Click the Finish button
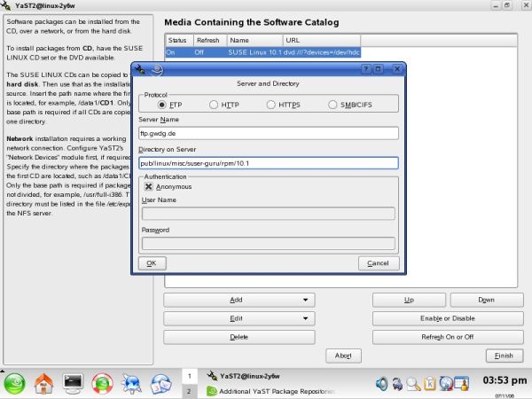This screenshot has width=532, height=399. click(x=505, y=356)
